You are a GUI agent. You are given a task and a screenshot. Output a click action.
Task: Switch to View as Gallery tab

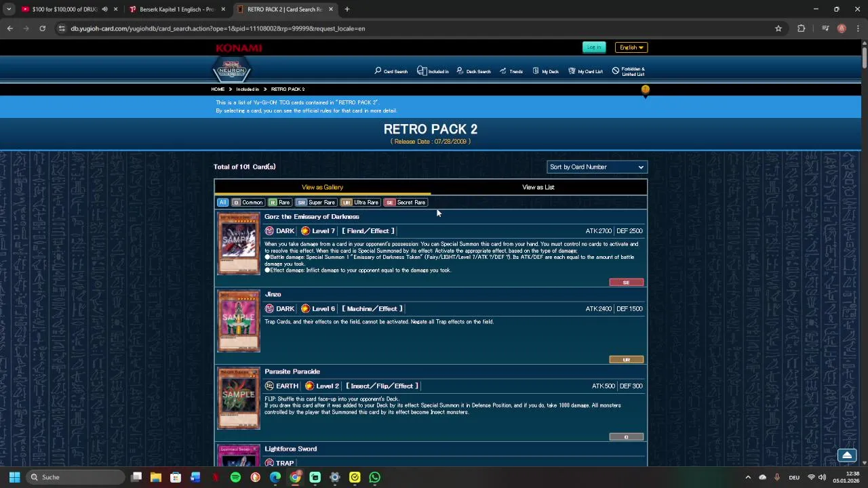[x=322, y=187]
